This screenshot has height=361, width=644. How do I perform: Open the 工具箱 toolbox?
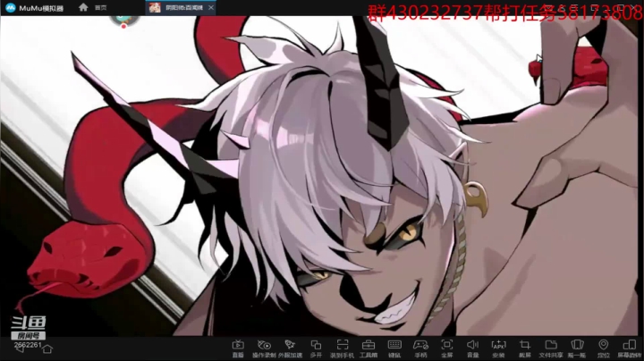click(368, 348)
